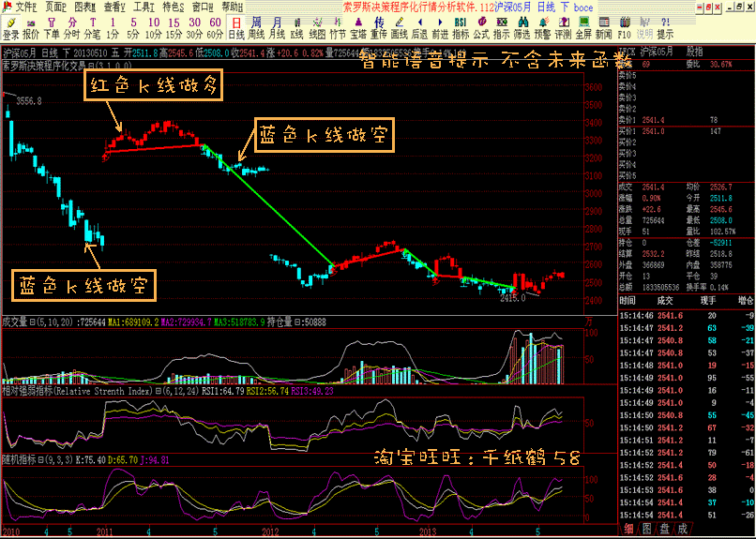This screenshot has height=539, width=756.
Task: Select the 盘 order book tab
Action: click(664, 529)
